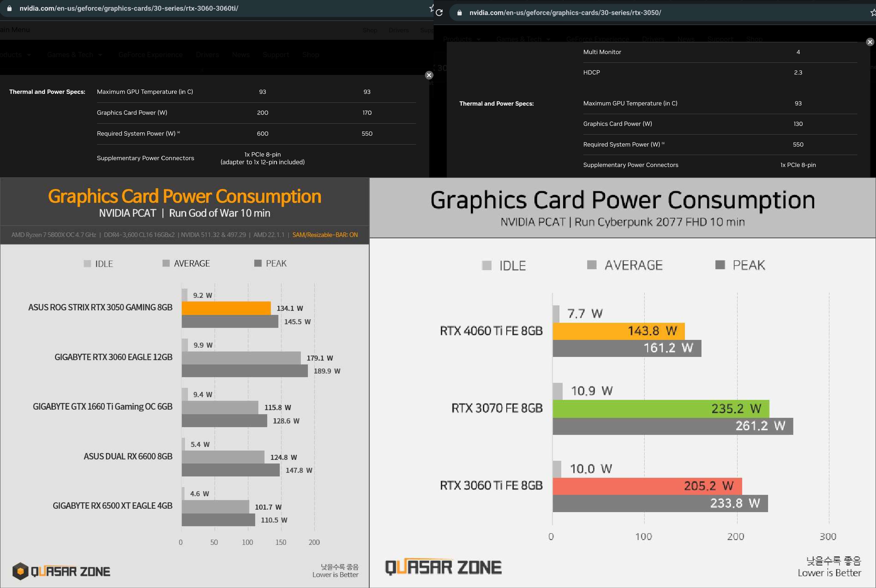Click the gray 261.2 W peak bar
The width and height of the screenshot is (876, 588).
point(673,426)
